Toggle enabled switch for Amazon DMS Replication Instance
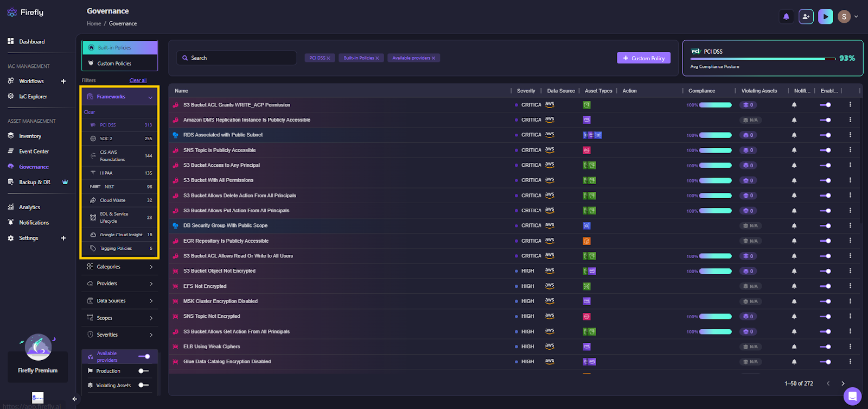The image size is (868, 409). pyautogui.click(x=825, y=120)
